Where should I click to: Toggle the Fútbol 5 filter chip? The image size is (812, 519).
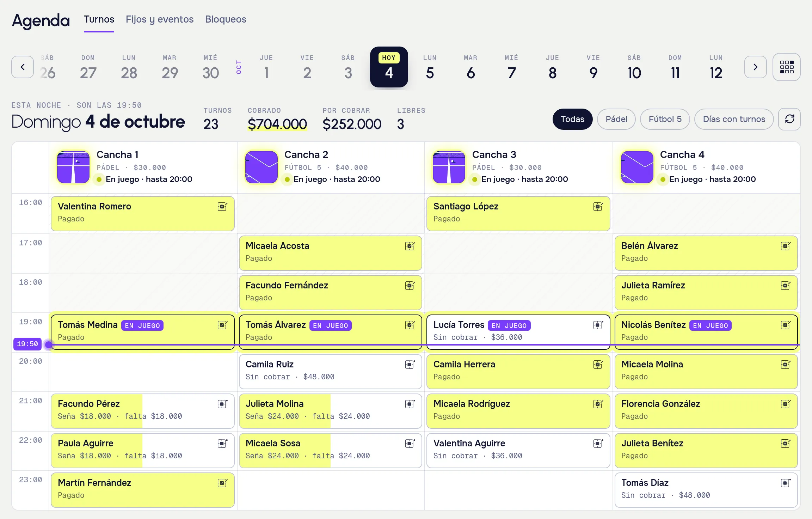[x=665, y=119]
